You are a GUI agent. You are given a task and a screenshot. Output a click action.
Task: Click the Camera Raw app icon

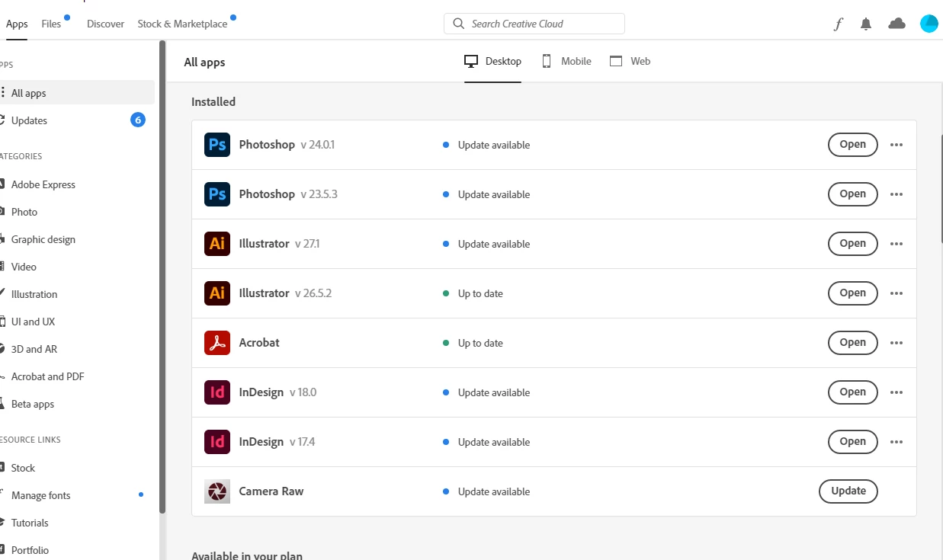(x=217, y=491)
